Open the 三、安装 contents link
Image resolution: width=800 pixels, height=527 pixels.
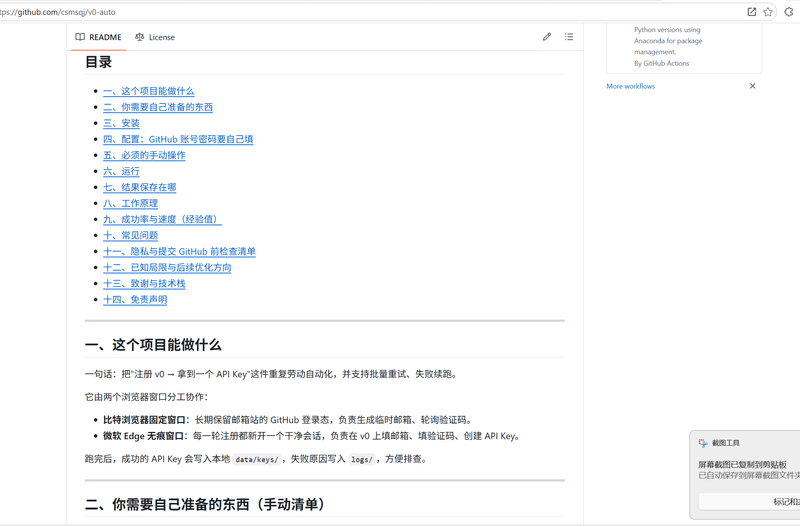point(121,123)
